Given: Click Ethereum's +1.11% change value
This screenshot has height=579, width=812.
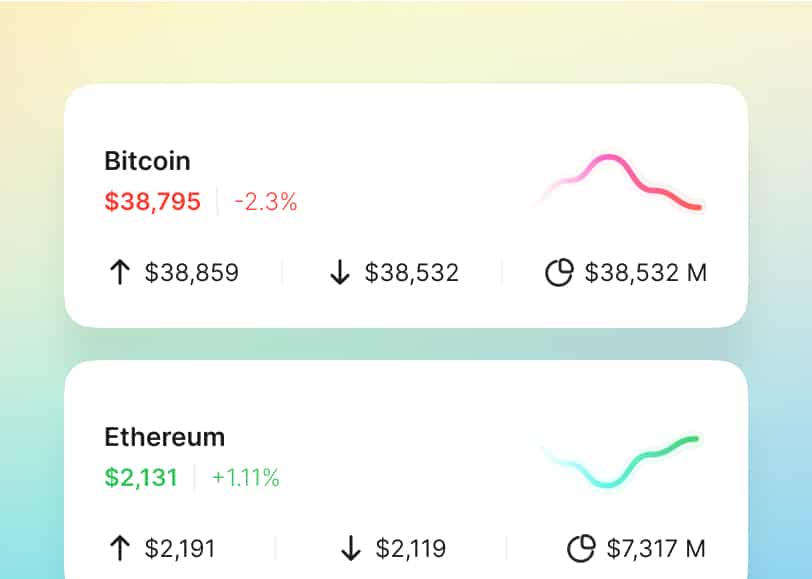Looking at the screenshot, I should [246, 478].
